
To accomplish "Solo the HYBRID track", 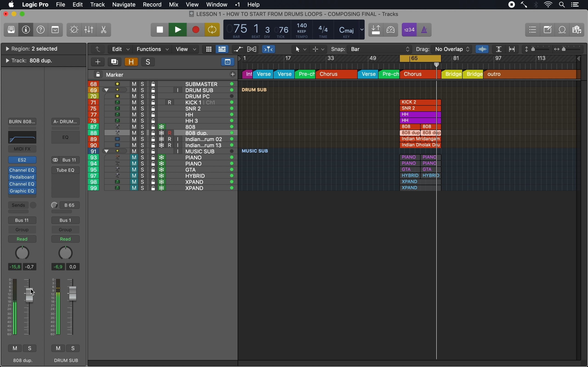I will click(x=143, y=176).
